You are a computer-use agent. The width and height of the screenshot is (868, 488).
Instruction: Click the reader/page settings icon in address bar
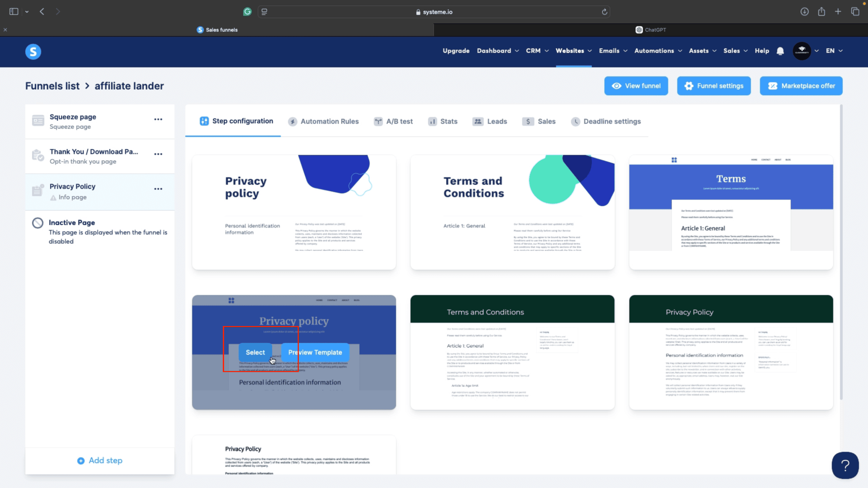pyautogui.click(x=264, y=12)
